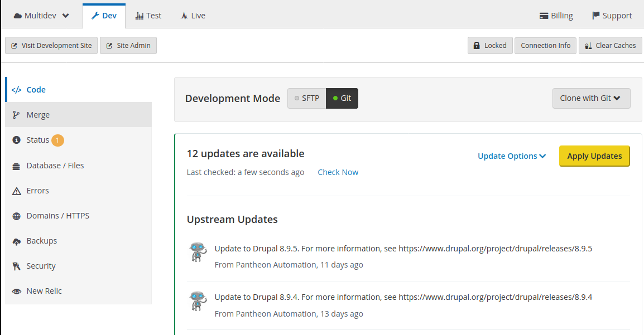This screenshot has height=335, width=644.
Task: Apply the available upstream updates
Action: click(594, 156)
